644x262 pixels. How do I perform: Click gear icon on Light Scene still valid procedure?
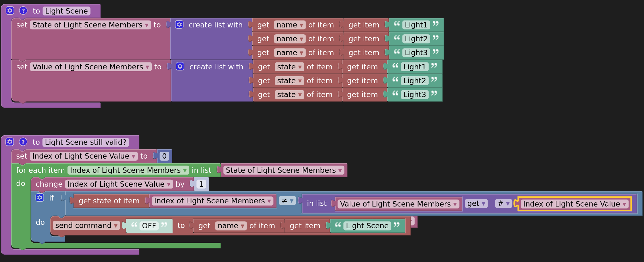click(x=10, y=142)
